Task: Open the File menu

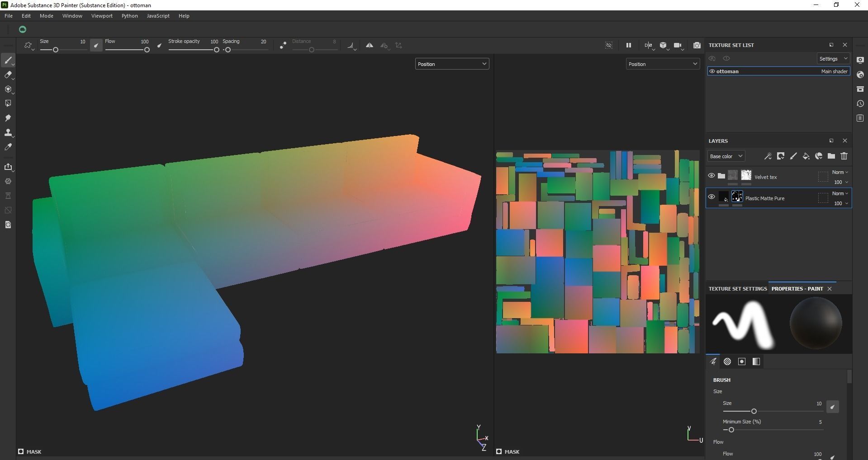Action: [x=9, y=16]
